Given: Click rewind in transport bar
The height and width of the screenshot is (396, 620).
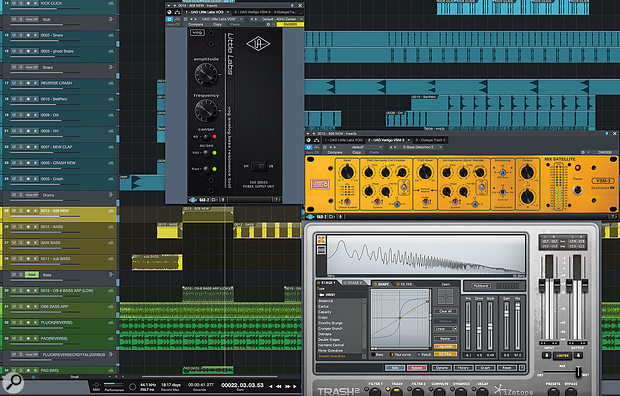Looking at the screenshot, I should click(x=278, y=386).
